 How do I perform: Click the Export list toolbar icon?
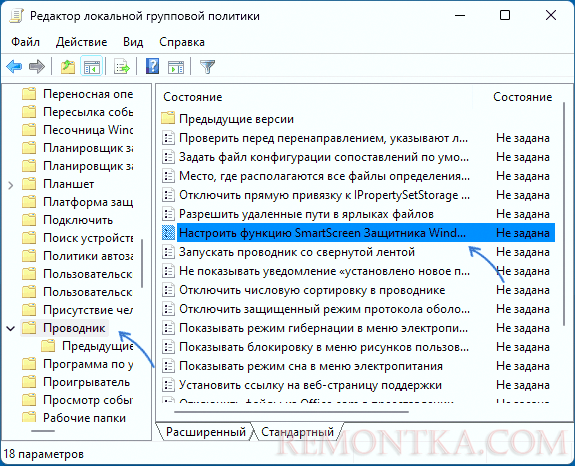coord(122,67)
